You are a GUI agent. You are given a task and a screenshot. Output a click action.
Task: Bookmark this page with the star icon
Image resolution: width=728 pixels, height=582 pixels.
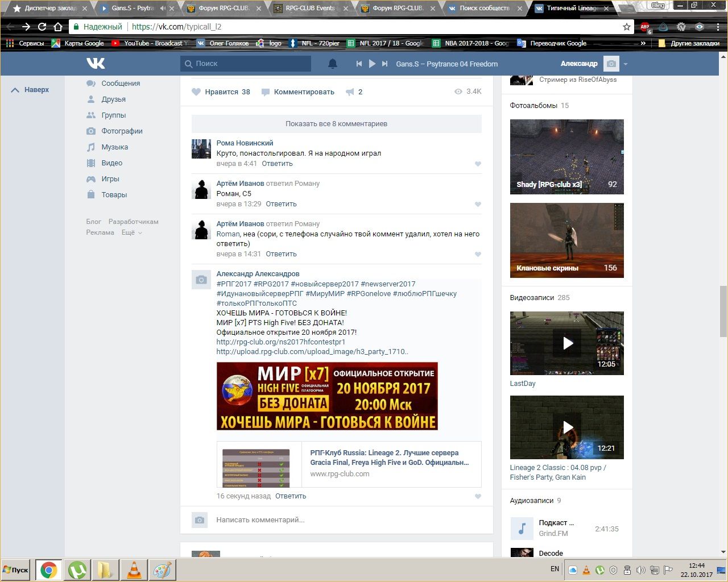coord(627,27)
